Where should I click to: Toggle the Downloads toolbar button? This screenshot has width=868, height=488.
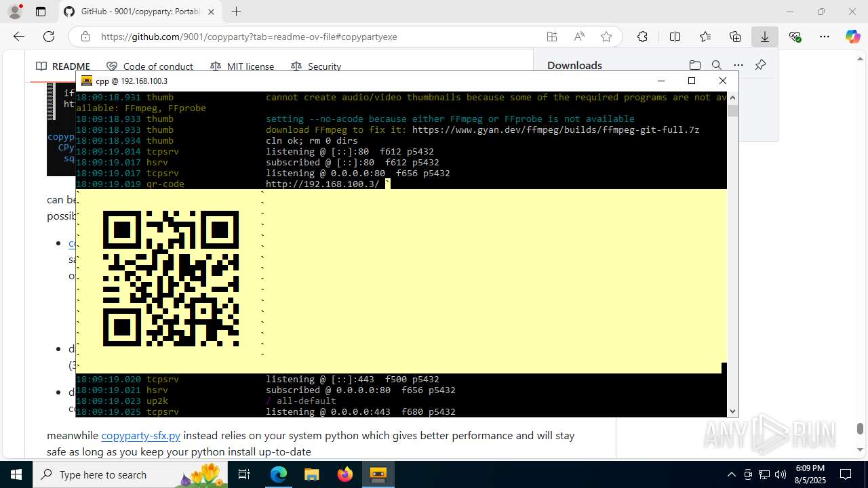(765, 37)
